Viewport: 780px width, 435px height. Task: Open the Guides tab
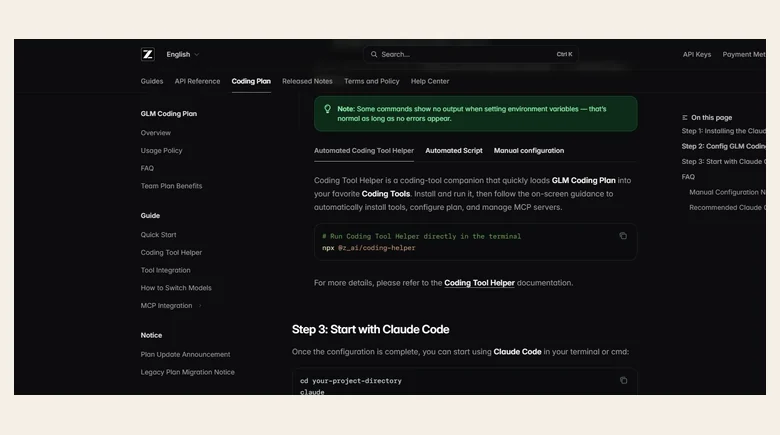pyautogui.click(x=152, y=81)
